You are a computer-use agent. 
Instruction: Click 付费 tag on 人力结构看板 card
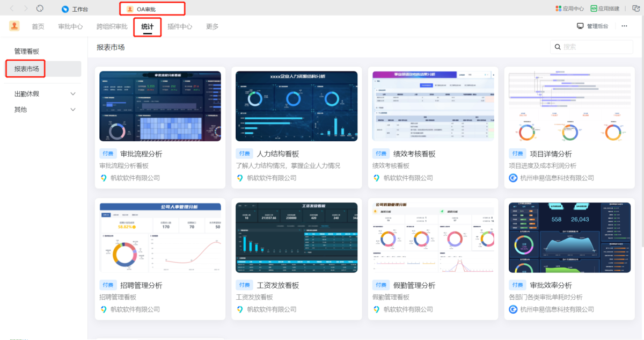pos(245,154)
